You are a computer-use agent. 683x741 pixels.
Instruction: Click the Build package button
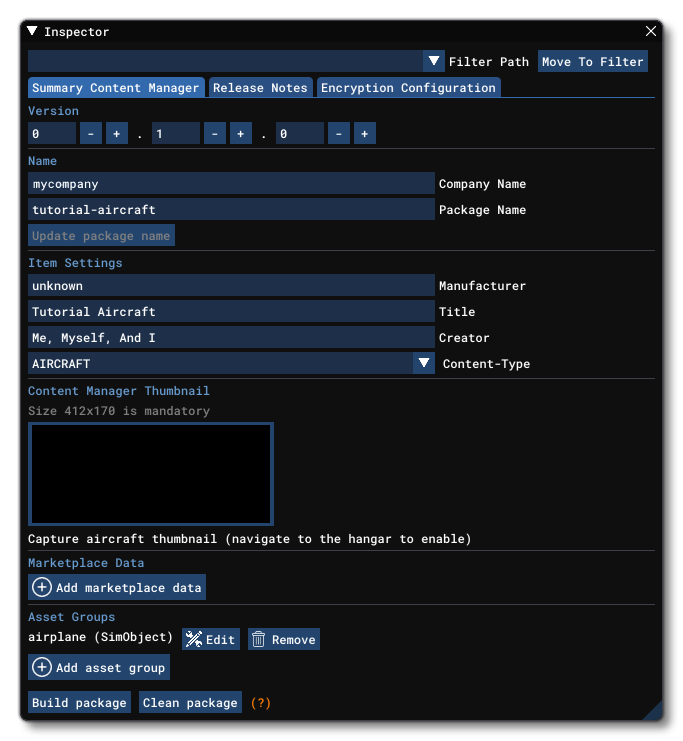point(80,703)
